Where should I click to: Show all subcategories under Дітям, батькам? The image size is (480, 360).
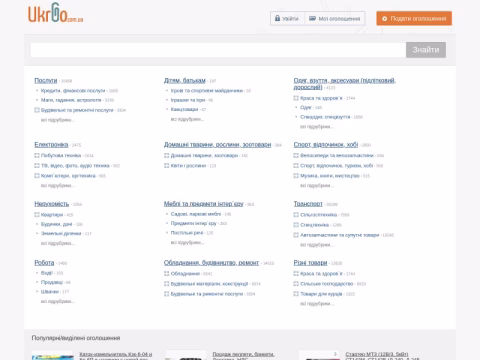coord(187,119)
